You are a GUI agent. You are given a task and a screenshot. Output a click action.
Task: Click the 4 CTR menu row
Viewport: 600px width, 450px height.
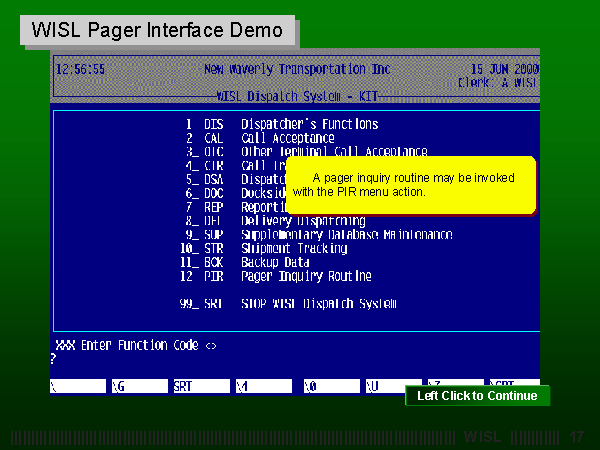coord(236,166)
